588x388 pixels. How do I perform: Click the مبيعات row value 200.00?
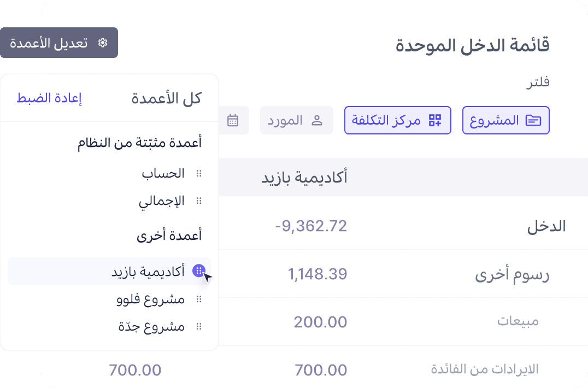tap(321, 321)
